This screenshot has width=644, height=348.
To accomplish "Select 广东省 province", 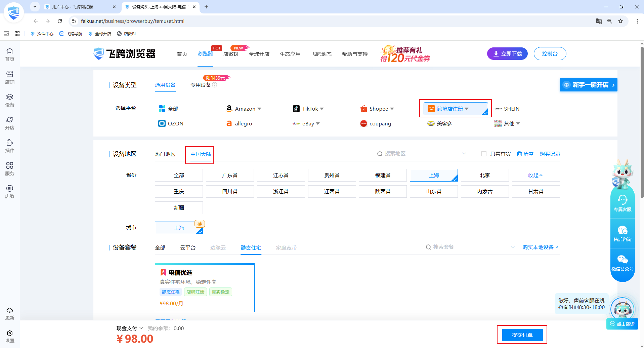I will tap(230, 175).
